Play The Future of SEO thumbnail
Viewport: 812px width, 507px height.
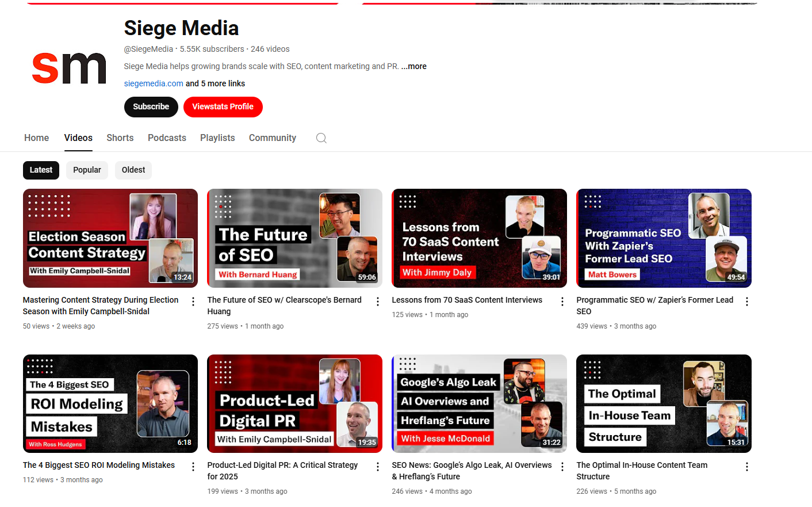tap(295, 238)
